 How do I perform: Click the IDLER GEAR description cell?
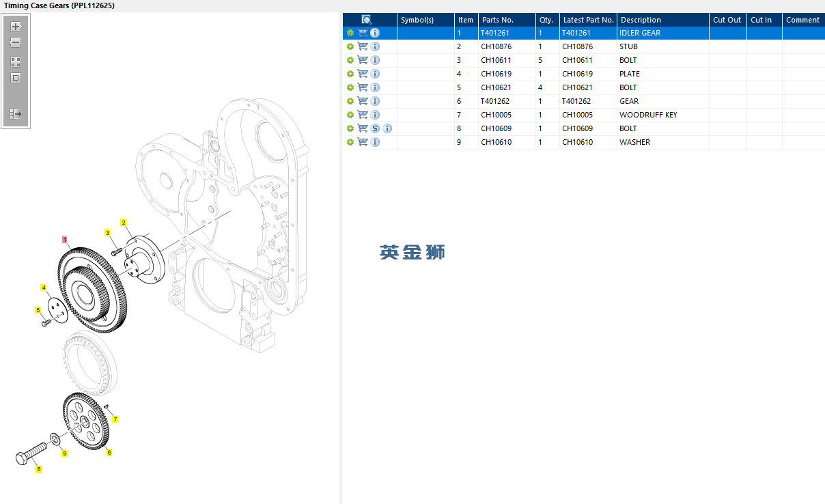tap(663, 33)
